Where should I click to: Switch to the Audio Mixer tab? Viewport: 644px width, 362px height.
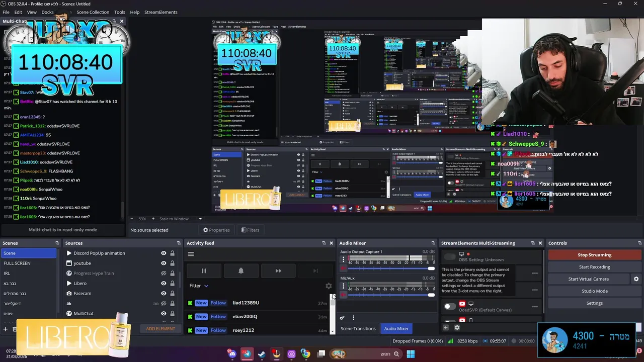pyautogui.click(x=396, y=328)
